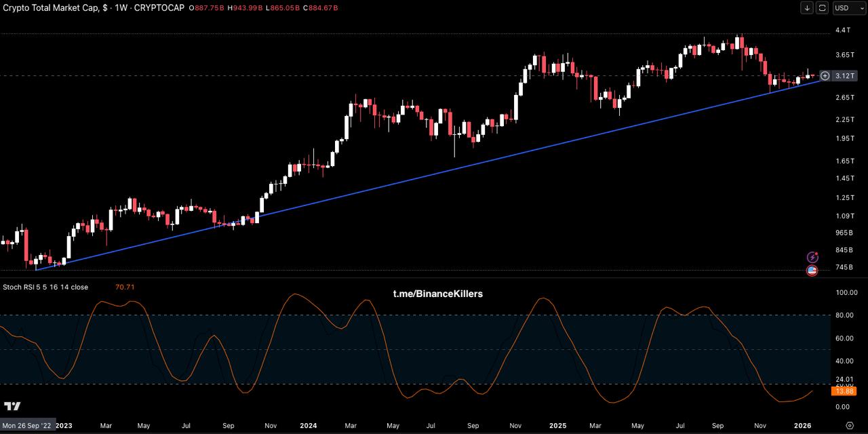
Task: Click the plus icon beside 3.12T
Action: tap(825, 76)
